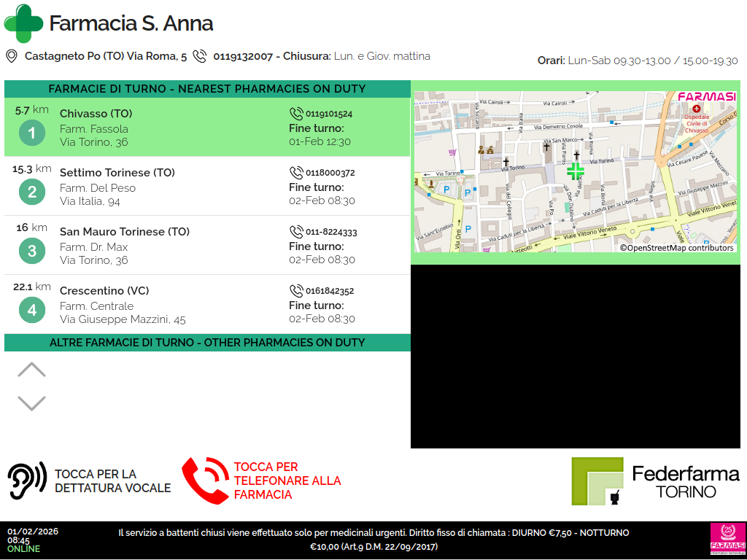Tap the red telephone call icon

(x=205, y=481)
